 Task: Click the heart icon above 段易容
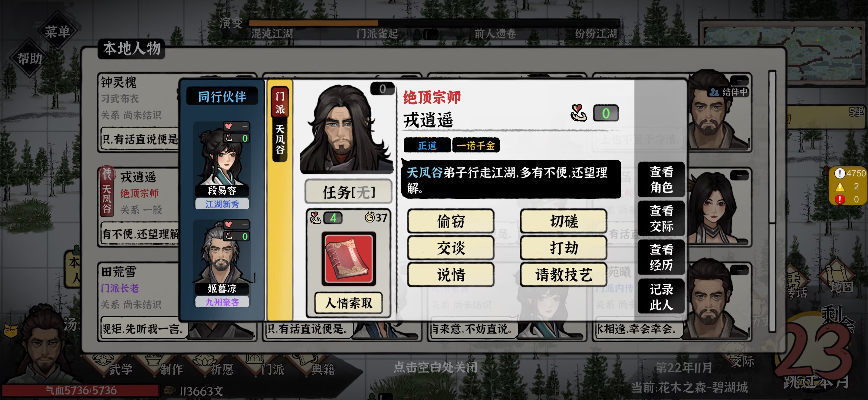(x=229, y=126)
